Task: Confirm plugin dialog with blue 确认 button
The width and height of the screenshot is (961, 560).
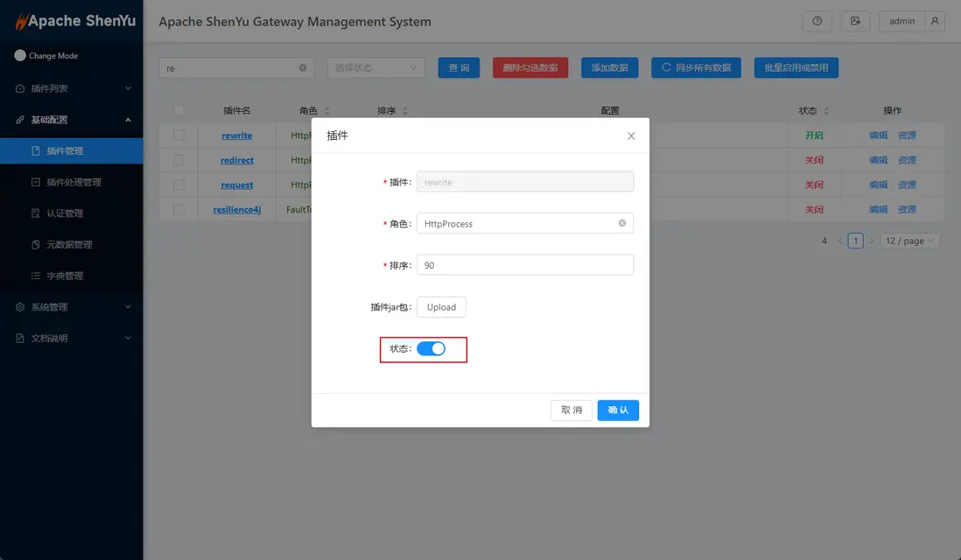Action: pyautogui.click(x=618, y=409)
